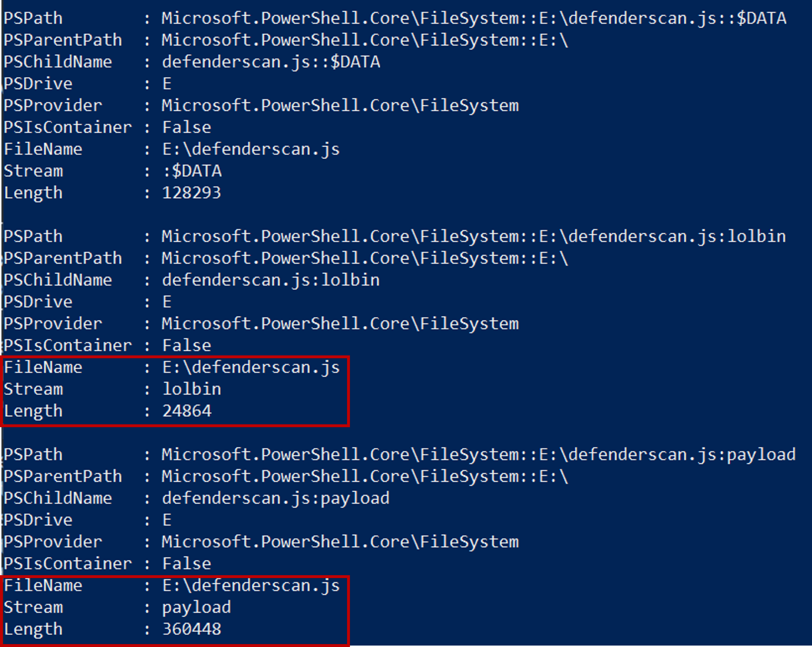Screen dimensions: 812x647
Task: Click the PSPath value ending in ::$DATA
Action: coord(474,18)
